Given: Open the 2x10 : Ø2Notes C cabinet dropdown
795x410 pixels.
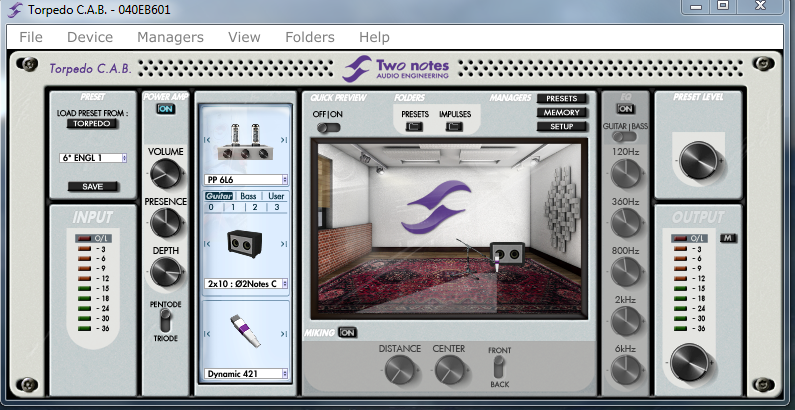Looking at the screenshot, I should pyautogui.click(x=246, y=284).
